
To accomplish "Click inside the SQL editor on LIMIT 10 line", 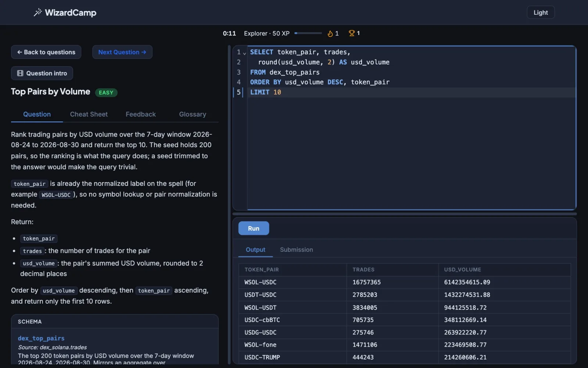I will tap(412, 92).
